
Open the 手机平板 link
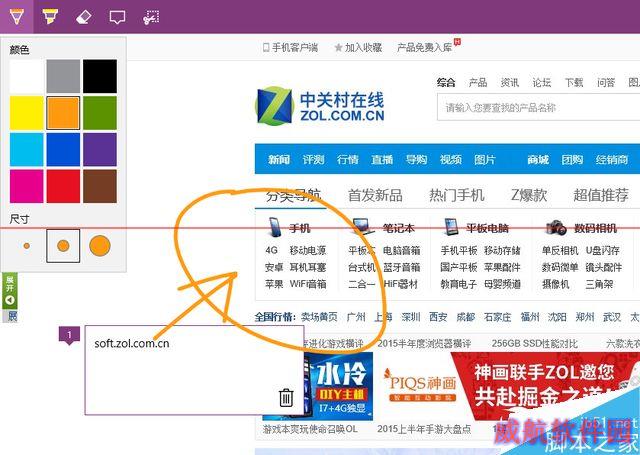tap(459, 251)
